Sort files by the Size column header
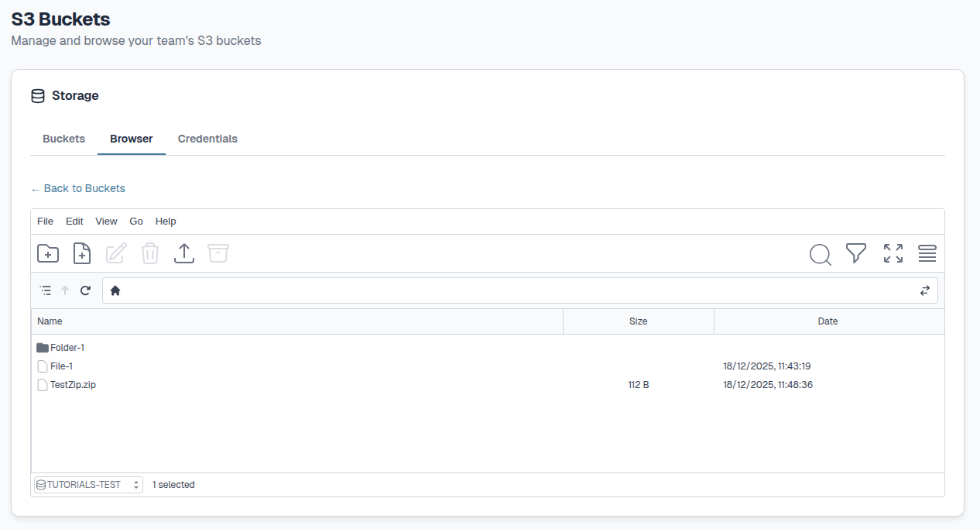The height and width of the screenshot is (529, 980). [638, 321]
